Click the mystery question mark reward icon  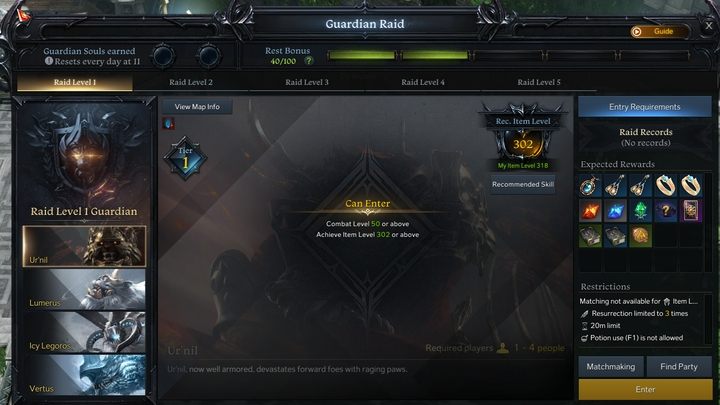tap(665, 211)
